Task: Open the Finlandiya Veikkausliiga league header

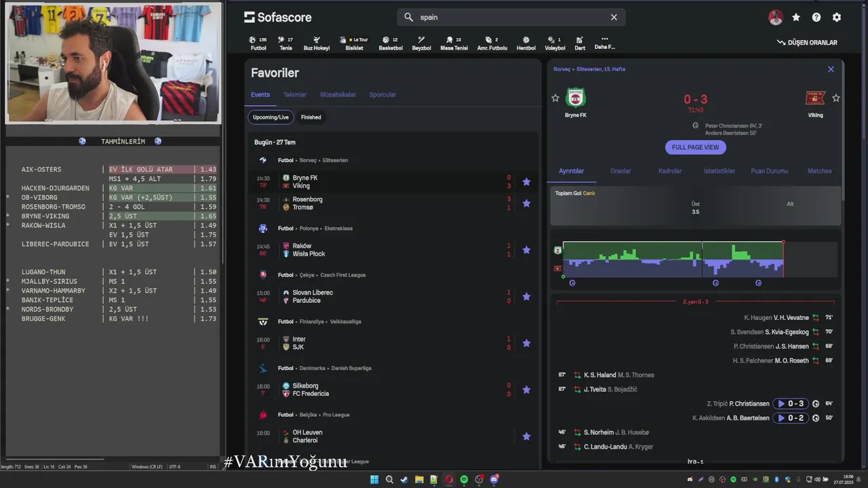Action: point(319,322)
